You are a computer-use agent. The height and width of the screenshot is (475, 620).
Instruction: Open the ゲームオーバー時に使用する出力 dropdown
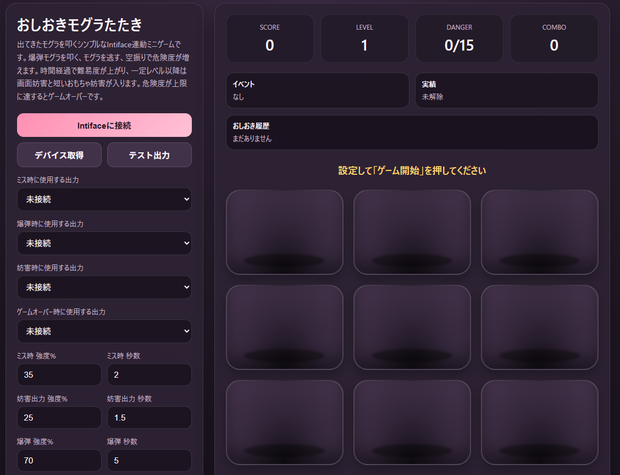click(104, 331)
